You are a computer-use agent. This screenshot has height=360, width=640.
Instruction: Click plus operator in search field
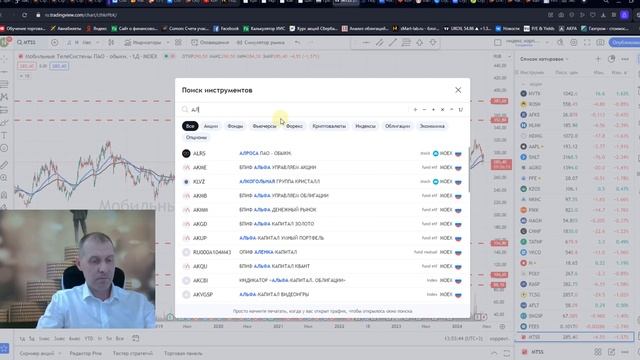pos(415,109)
